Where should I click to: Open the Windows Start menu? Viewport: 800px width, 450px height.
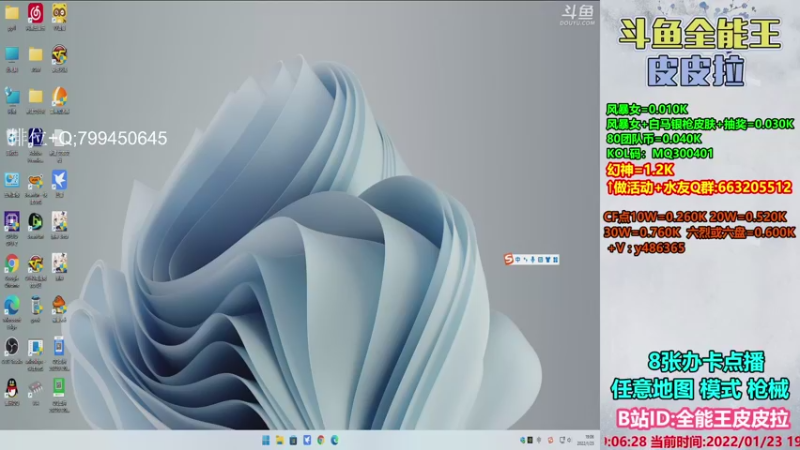266,440
